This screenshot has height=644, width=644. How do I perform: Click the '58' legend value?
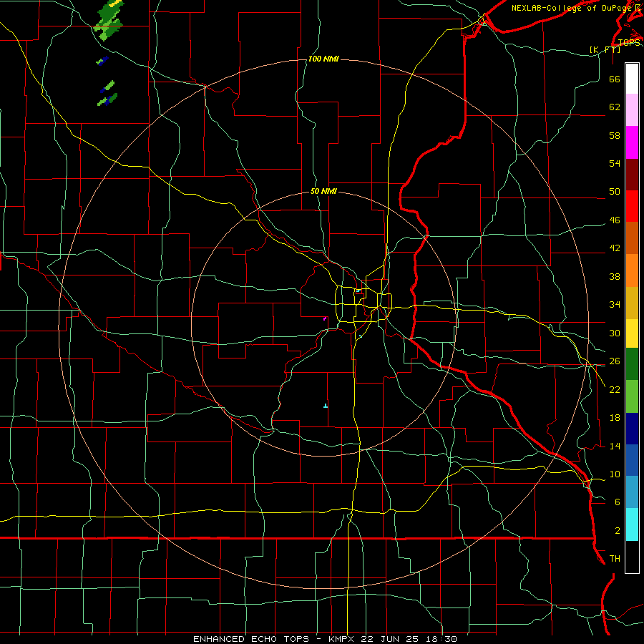[x=615, y=135]
